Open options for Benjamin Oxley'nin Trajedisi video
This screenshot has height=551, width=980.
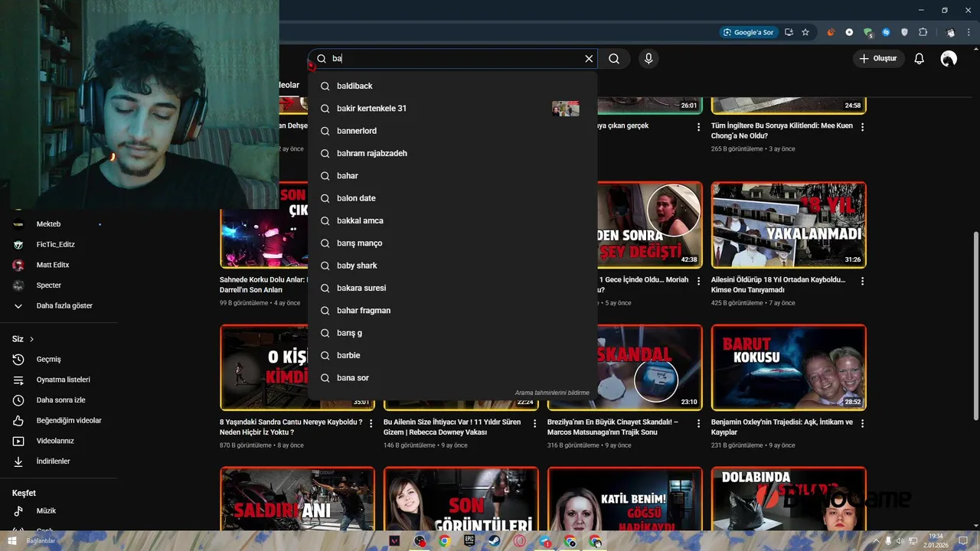point(863,424)
